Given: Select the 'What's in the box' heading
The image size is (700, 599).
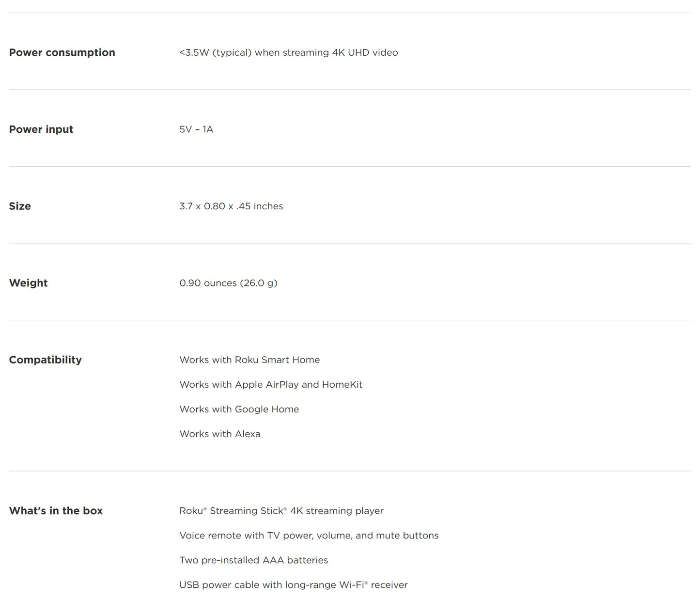Looking at the screenshot, I should pyautogui.click(x=56, y=511).
